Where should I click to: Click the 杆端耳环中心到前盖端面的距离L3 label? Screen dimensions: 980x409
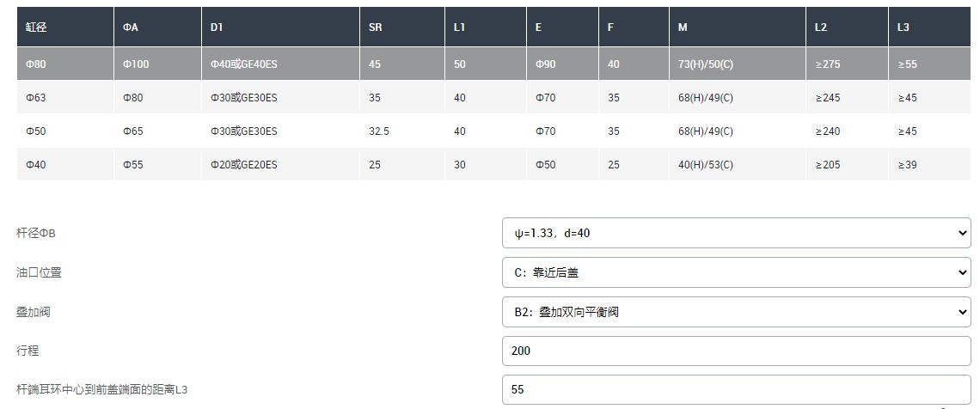102,390
